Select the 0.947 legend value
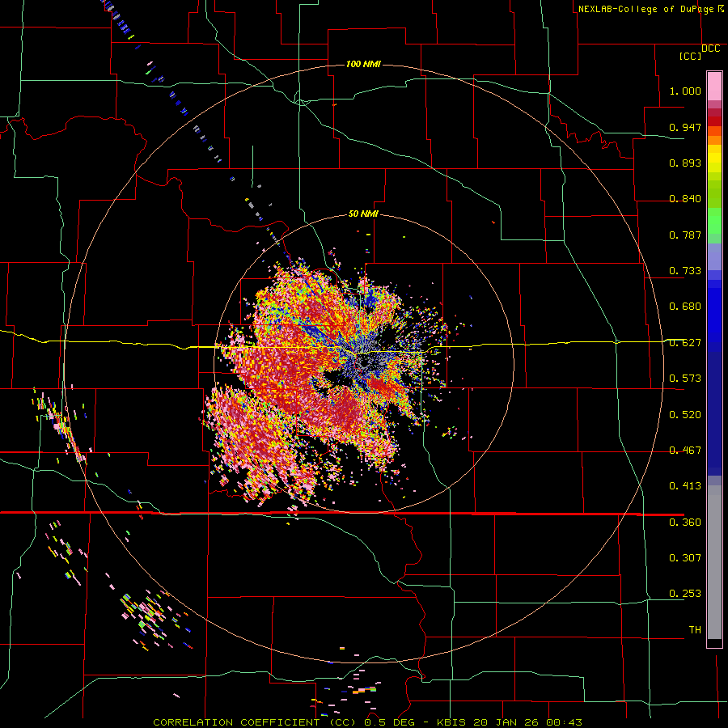Viewport: 728px width, 728px height. [685, 127]
